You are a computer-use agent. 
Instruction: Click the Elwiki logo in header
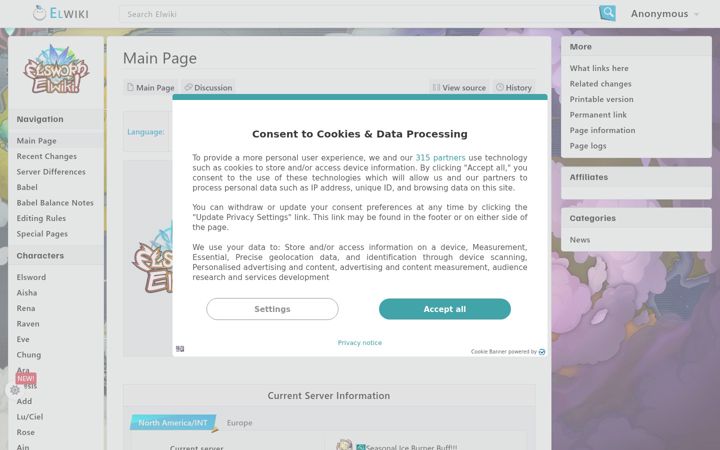(x=61, y=13)
